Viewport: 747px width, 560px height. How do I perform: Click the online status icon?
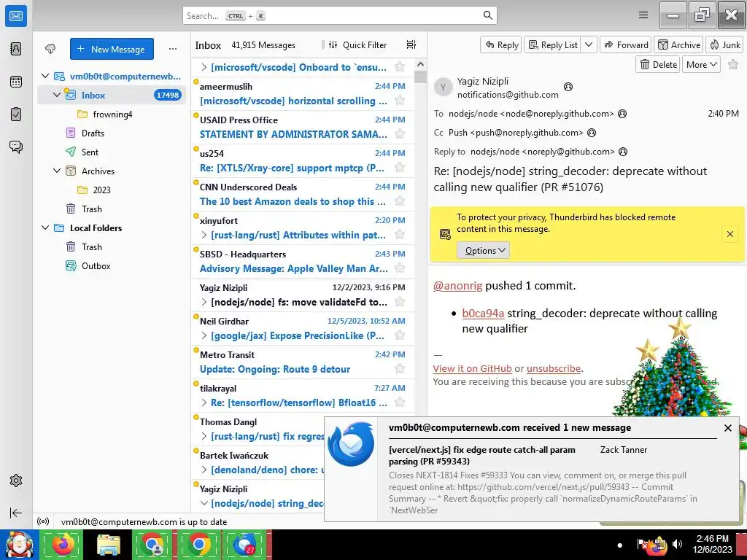[x=43, y=521]
